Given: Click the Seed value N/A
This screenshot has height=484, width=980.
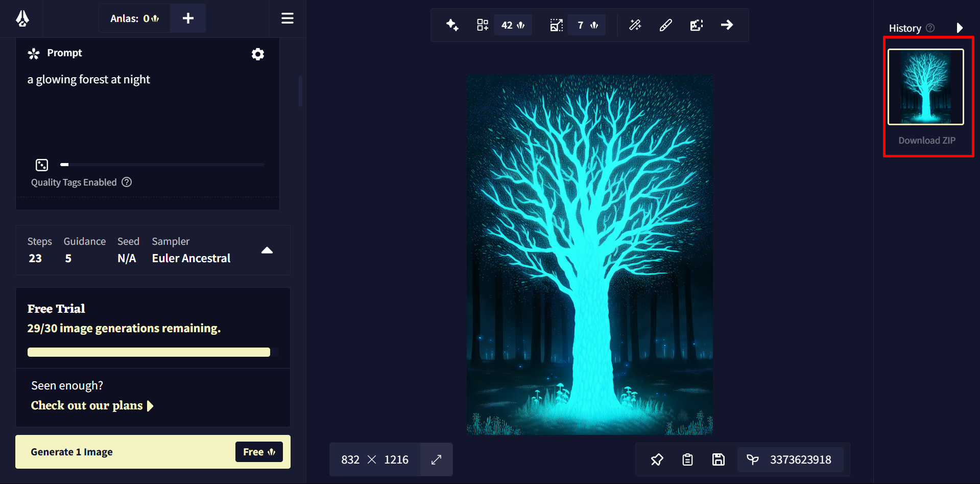Looking at the screenshot, I should coord(127,259).
